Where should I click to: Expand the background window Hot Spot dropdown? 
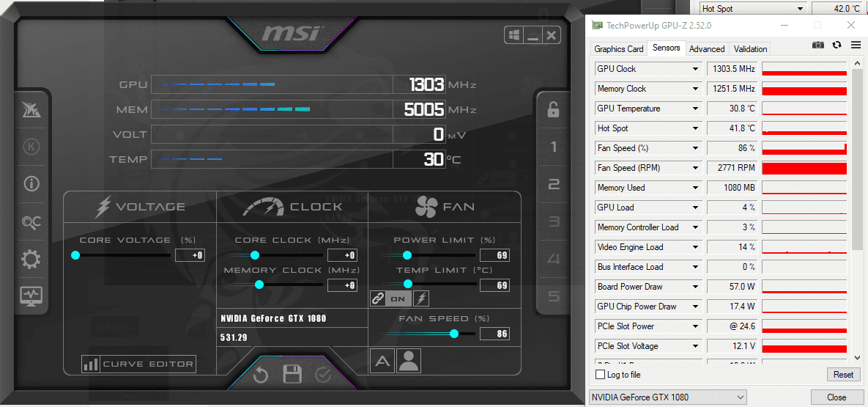tap(799, 8)
